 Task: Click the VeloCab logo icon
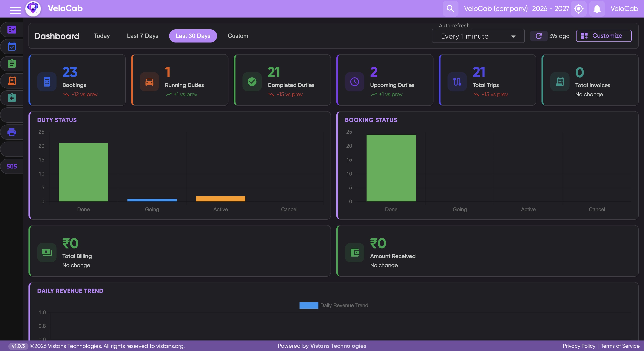[x=33, y=9]
